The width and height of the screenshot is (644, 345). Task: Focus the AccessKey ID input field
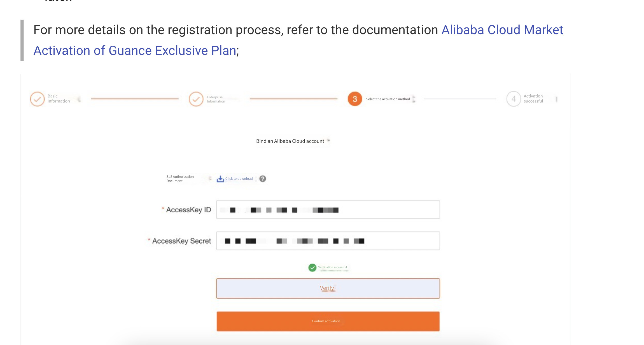pyautogui.click(x=328, y=209)
